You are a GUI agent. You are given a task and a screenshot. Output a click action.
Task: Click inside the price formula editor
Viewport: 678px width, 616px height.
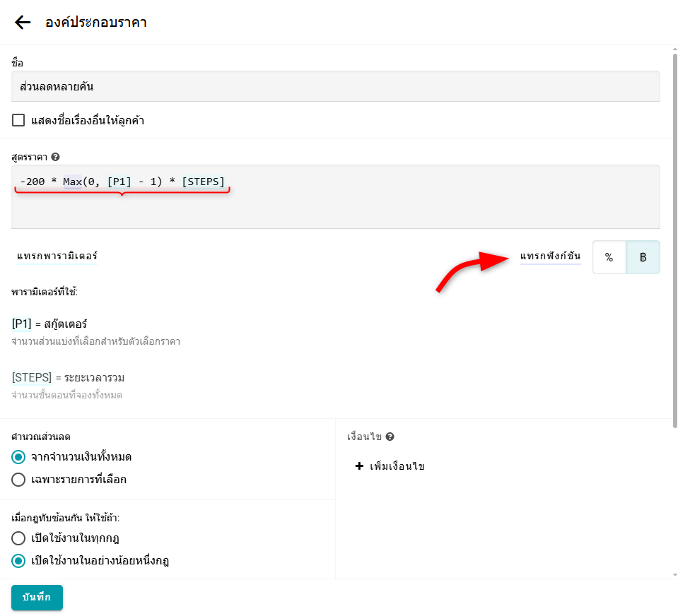click(x=335, y=205)
